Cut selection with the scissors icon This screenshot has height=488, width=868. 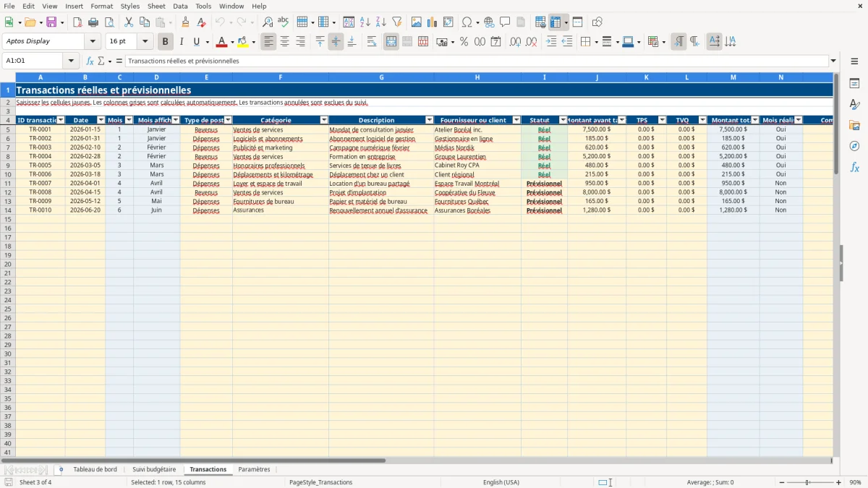click(129, 22)
